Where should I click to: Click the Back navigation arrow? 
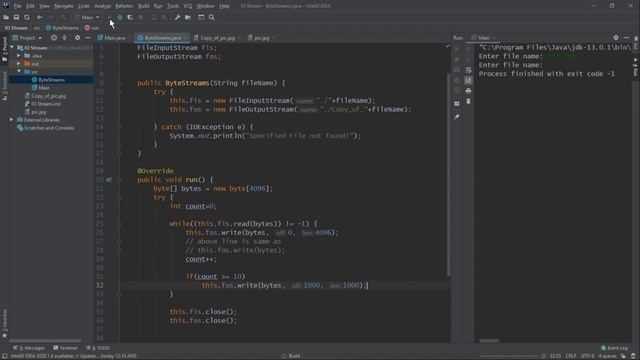(x=40, y=18)
